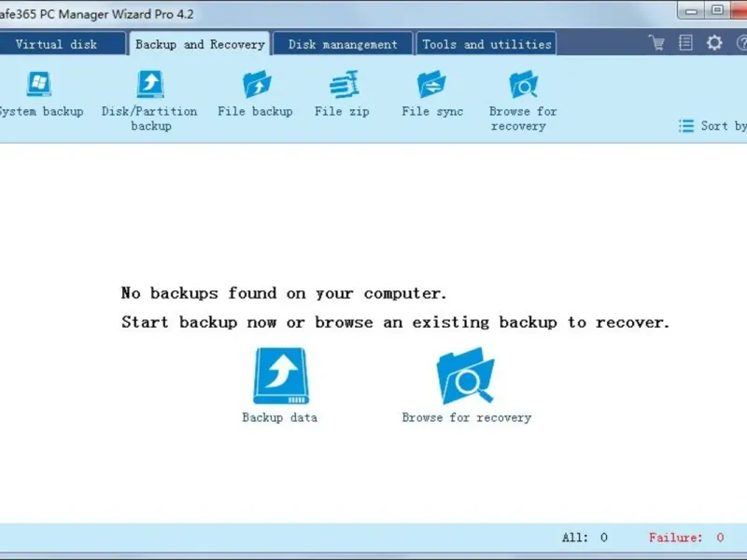Switch to Disk management tab
Image resolution: width=747 pixels, height=560 pixels.
[343, 44]
